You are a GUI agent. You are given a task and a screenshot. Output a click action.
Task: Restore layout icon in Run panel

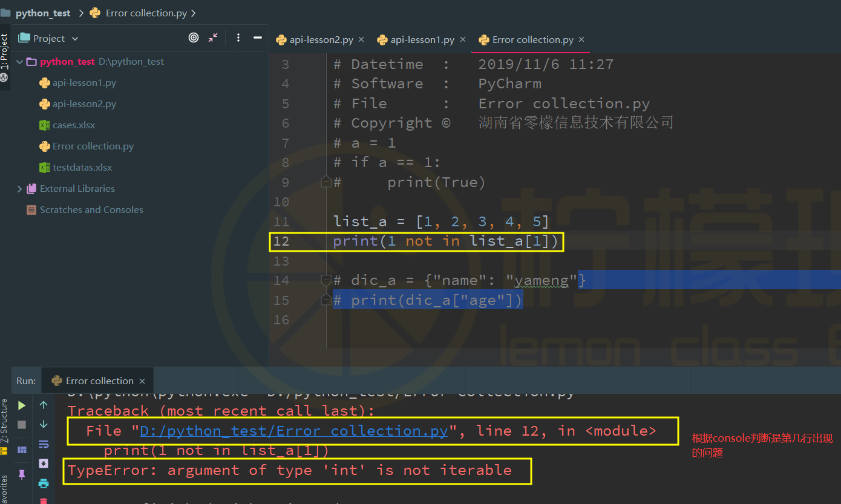coord(22,450)
